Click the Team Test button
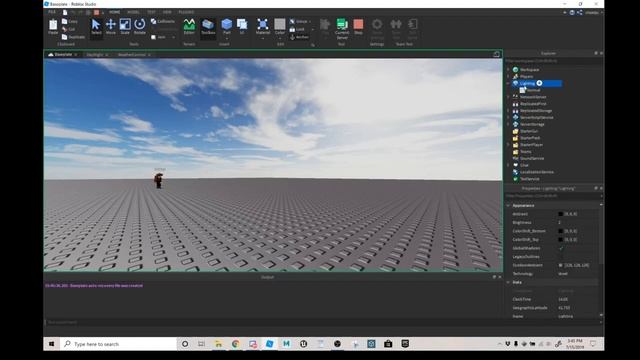The image size is (640, 360). click(396, 29)
